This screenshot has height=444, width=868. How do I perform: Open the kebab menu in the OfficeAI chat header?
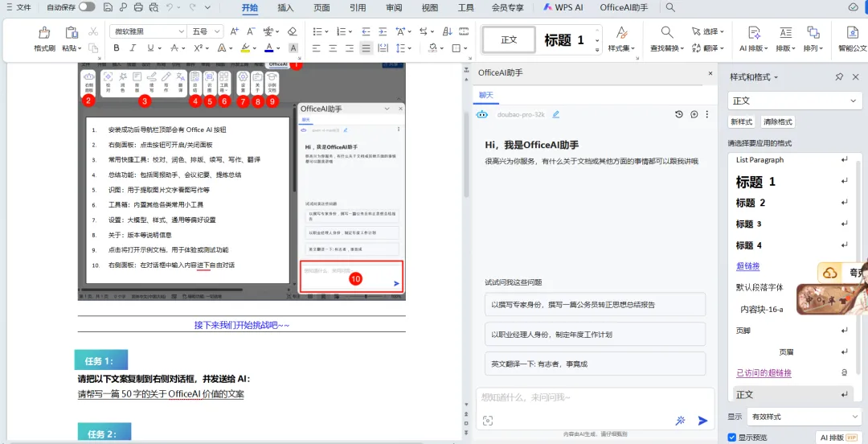click(707, 115)
